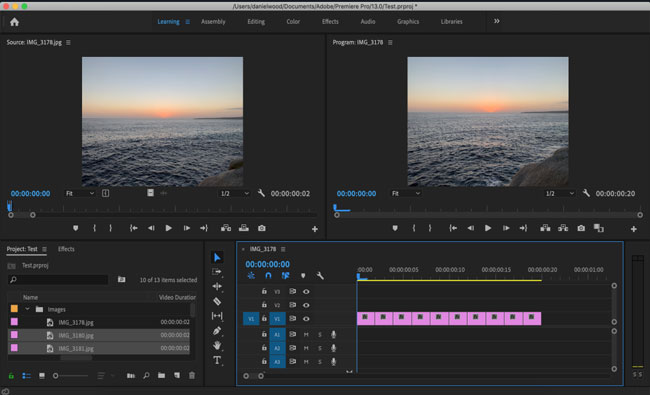Viewport: 650px width, 395px height.
Task: Click Extract button in Program monitor
Action: (563, 228)
